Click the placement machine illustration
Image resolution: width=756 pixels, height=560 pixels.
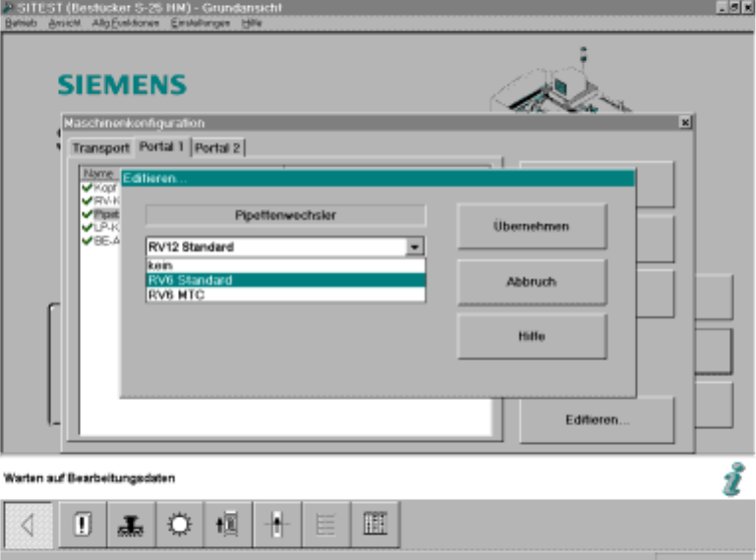click(x=559, y=82)
